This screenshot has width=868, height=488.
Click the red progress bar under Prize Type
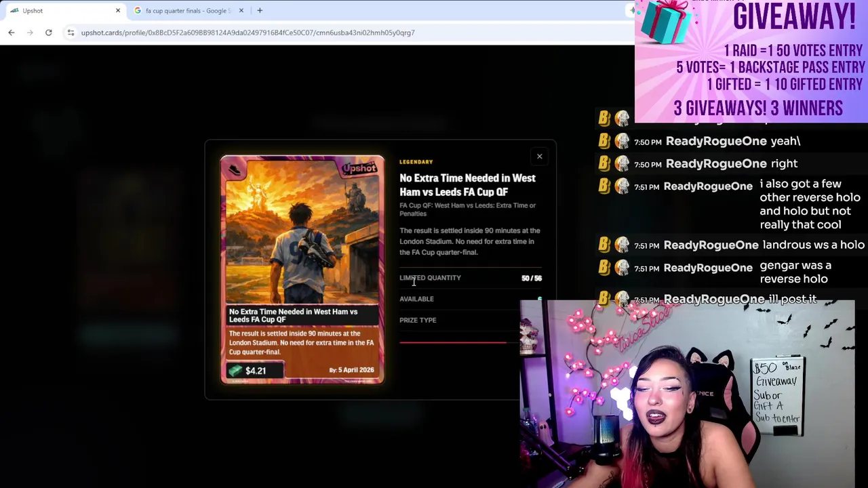pyautogui.click(x=453, y=342)
